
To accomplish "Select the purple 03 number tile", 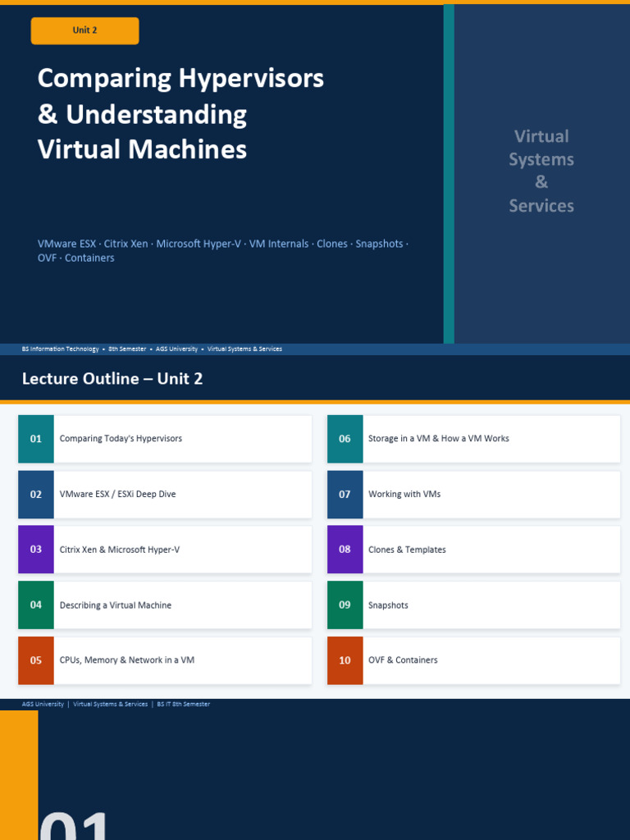I will [x=36, y=550].
